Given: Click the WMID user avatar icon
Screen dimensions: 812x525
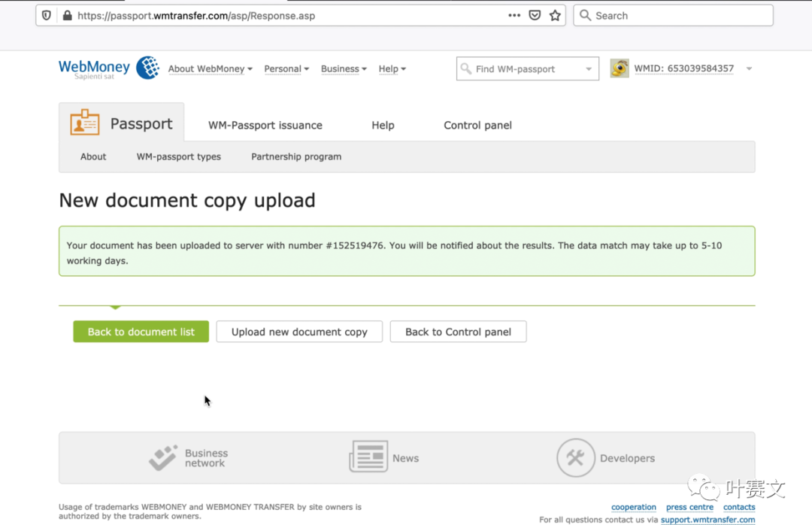Looking at the screenshot, I should tap(620, 68).
